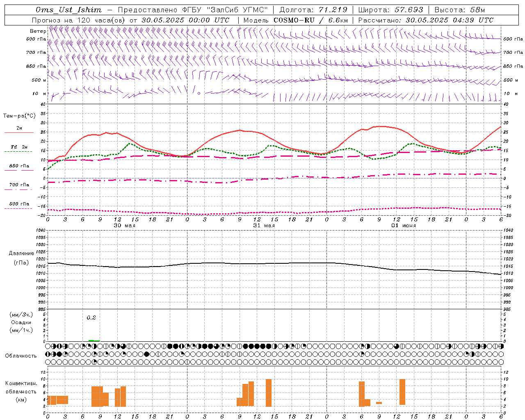Click the green precipitation bar under 0.2
This screenshot has height=420, width=525.
(94, 340)
